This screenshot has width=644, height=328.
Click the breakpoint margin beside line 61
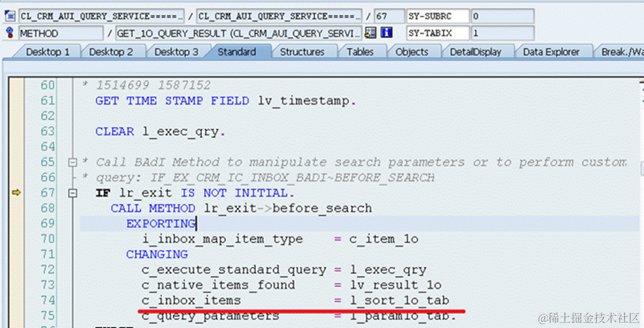[x=17, y=101]
